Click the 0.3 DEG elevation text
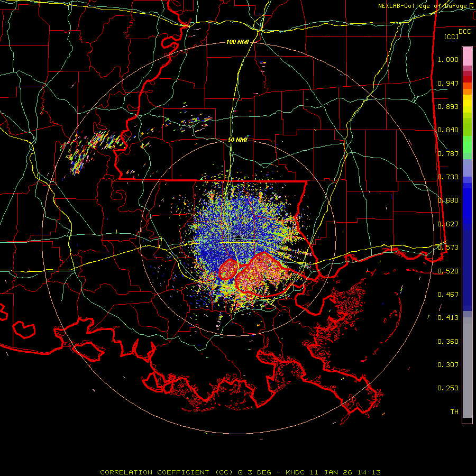The height and width of the screenshot is (476, 476). click(x=255, y=472)
